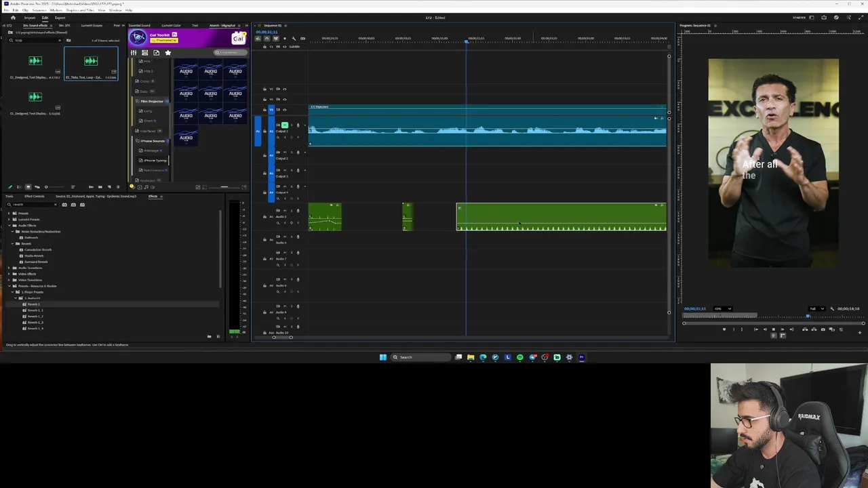Select the 'Film Projector' category
Screen dimensions: 868x488
coord(152,102)
